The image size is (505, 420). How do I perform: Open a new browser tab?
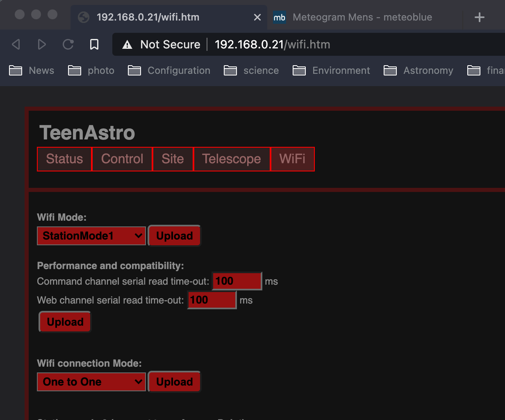pos(480,17)
